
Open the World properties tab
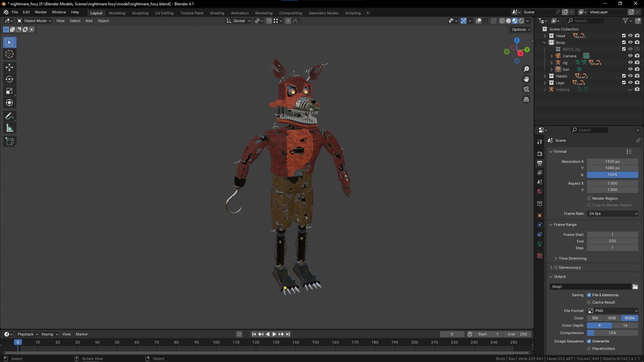coord(540,191)
